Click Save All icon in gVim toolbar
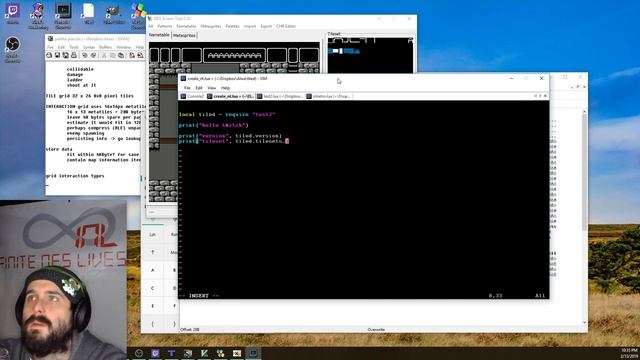Viewport: 640px width, 360px height. coord(65,55)
